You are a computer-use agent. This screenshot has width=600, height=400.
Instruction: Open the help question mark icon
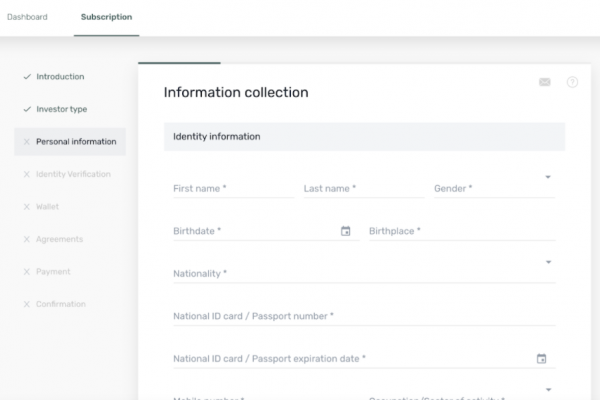(572, 82)
